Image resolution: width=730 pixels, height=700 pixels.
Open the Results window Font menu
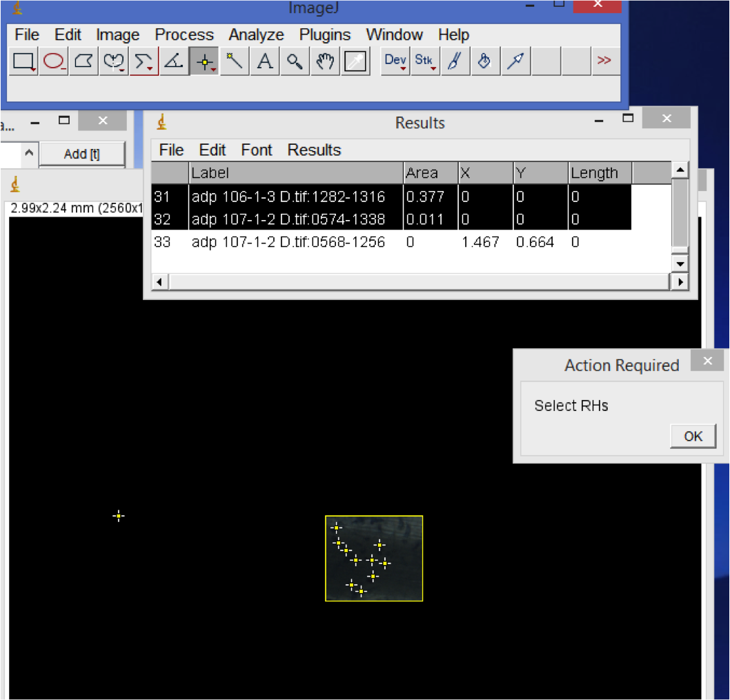[257, 150]
